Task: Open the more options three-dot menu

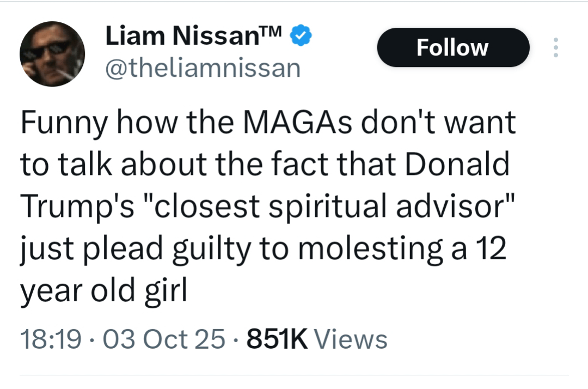Action: [555, 47]
